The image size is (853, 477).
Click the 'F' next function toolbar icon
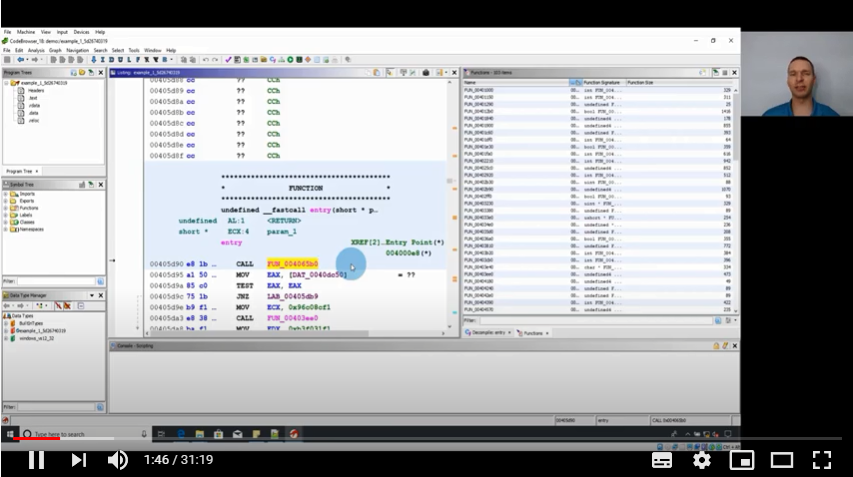coord(137,60)
